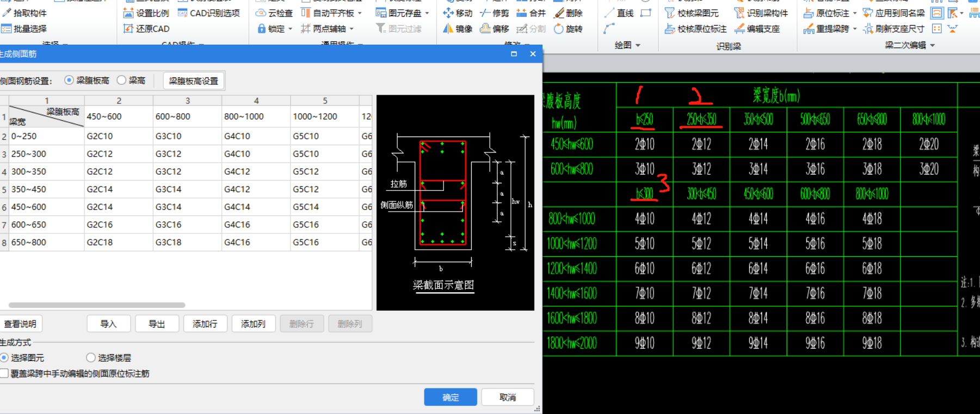Click the 删除 delete tool
Image resolution: width=980 pixels, height=414 pixels.
pyautogui.click(x=568, y=13)
